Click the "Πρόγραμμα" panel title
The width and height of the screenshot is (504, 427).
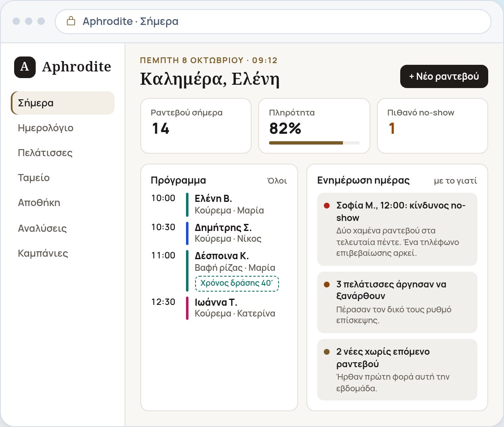coord(179,180)
